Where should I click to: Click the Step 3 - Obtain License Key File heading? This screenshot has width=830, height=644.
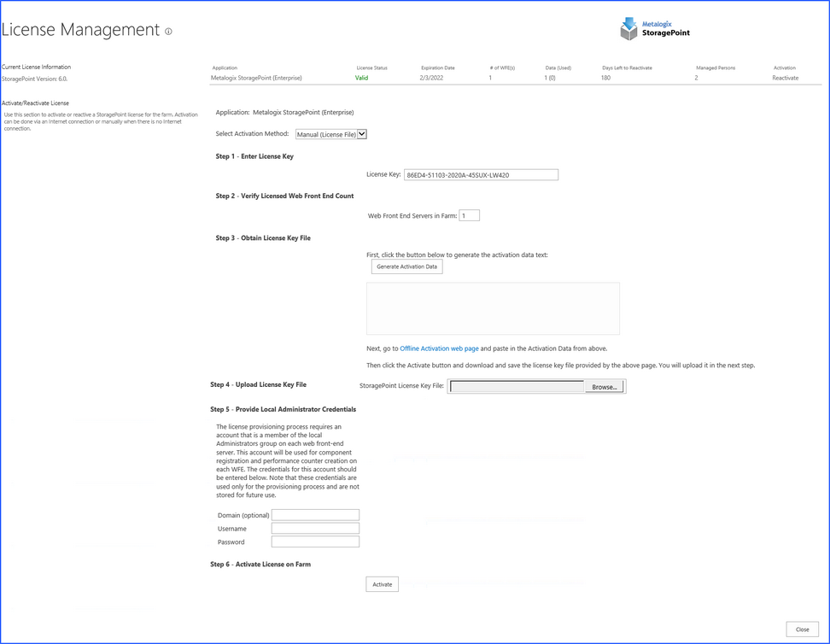(x=263, y=237)
